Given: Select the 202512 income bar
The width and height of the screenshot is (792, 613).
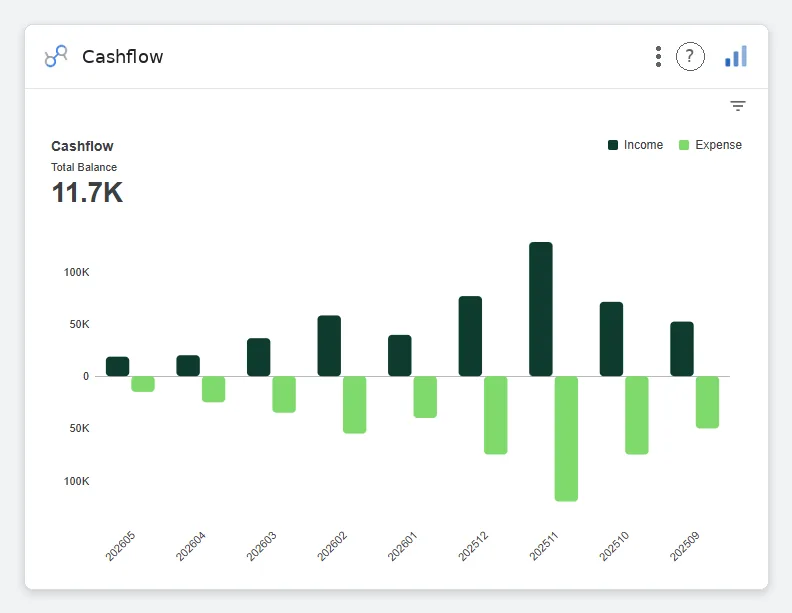Looking at the screenshot, I should click(x=470, y=336).
